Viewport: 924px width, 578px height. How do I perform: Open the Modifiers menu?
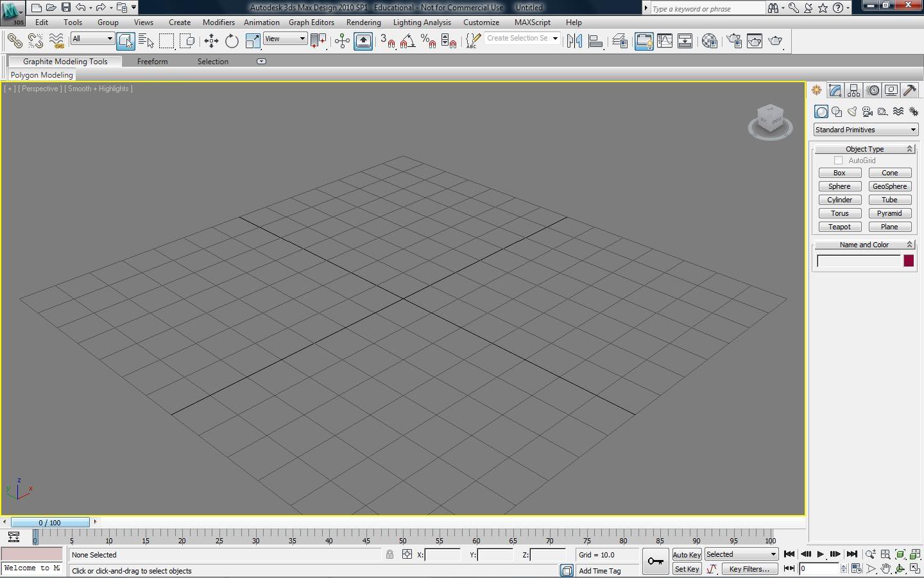tap(219, 22)
